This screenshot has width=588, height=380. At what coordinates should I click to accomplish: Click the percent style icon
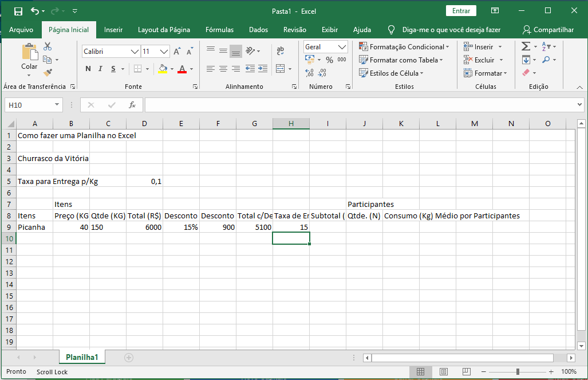pos(329,60)
